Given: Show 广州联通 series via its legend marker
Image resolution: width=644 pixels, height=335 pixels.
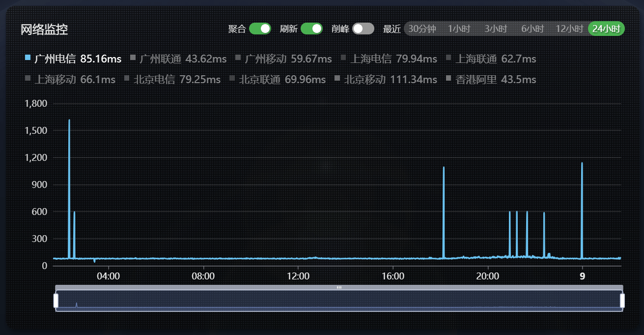Looking at the screenshot, I should (133, 58).
